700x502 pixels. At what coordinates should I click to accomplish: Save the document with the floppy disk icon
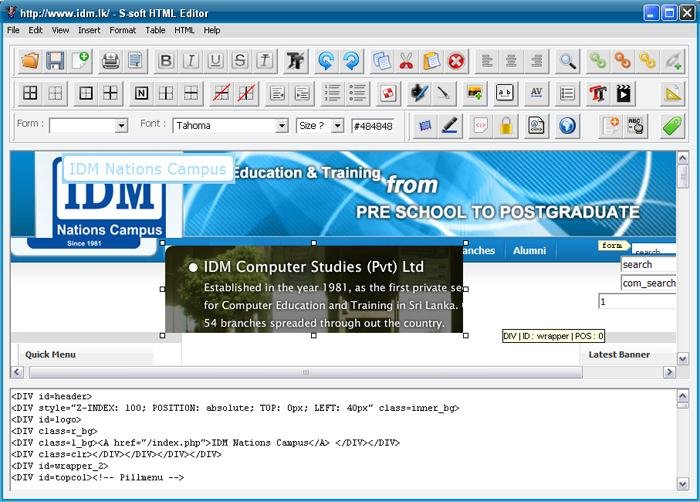click(55, 61)
